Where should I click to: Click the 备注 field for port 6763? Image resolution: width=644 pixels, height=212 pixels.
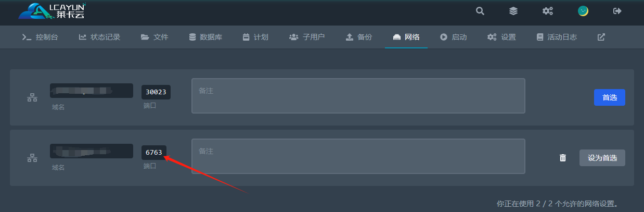tap(358, 156)
